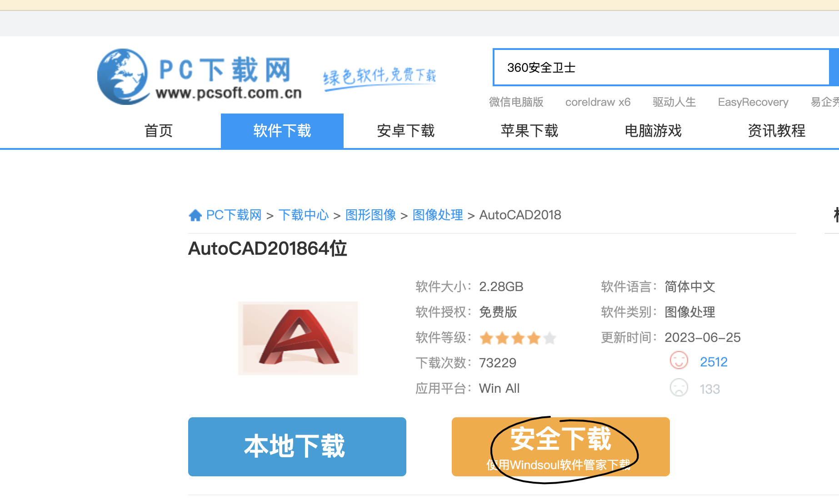Click the AutoCAD red A thumbnail

click(x=298, y=338)
